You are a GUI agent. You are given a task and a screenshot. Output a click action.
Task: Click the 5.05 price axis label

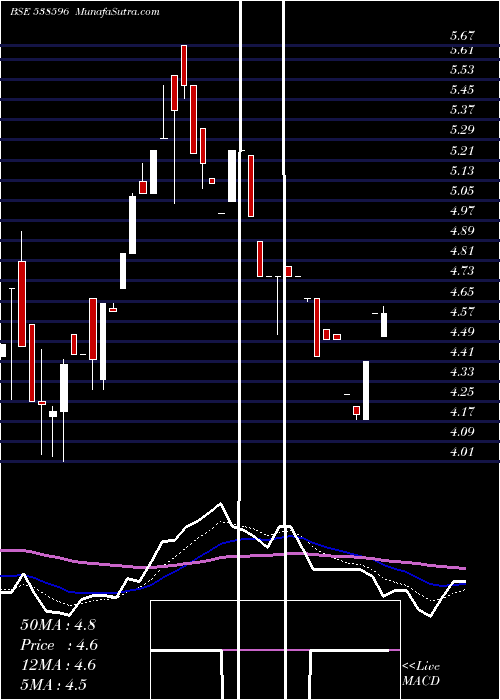point(462,191)
